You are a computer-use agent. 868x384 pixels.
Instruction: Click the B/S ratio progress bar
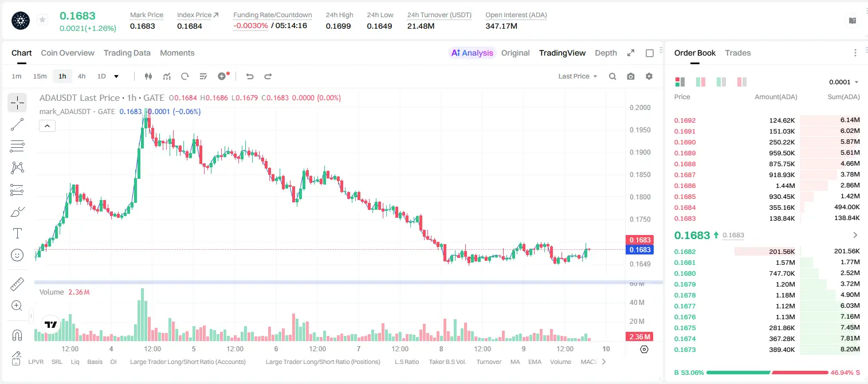(767, 373)
